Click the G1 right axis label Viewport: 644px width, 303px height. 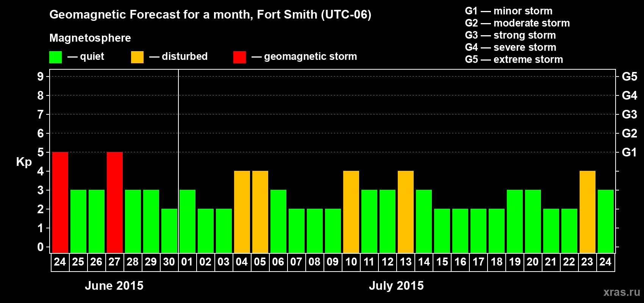pos(630,152)
